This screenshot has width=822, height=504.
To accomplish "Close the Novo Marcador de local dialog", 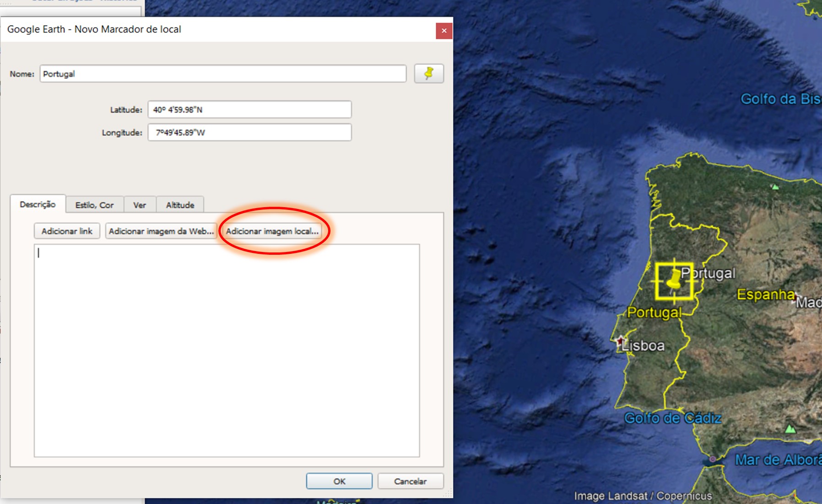I will pyautogui.click(x=443, y=31).
